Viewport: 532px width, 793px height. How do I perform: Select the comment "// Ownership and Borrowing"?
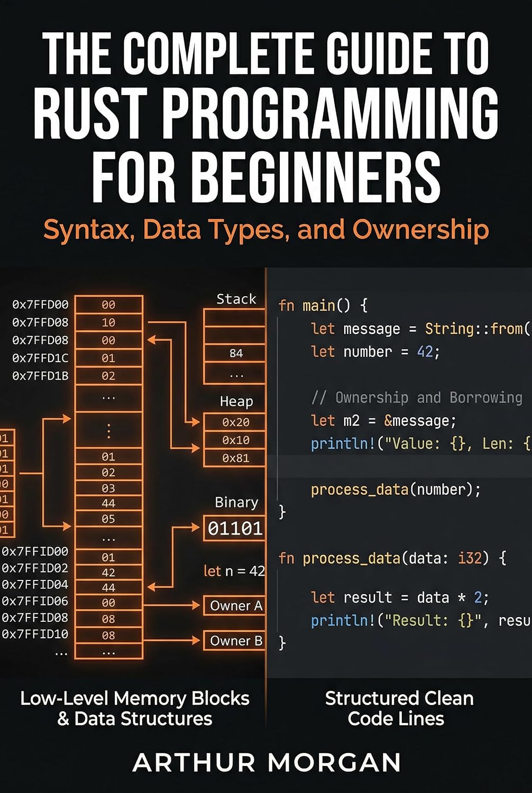[417, 398]
